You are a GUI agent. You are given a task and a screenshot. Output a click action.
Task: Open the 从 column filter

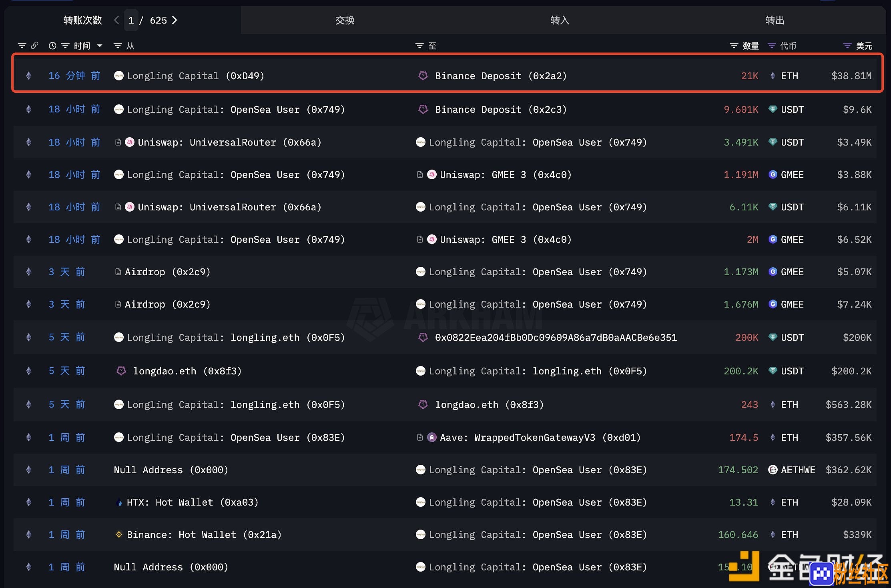tap(118, 46)
